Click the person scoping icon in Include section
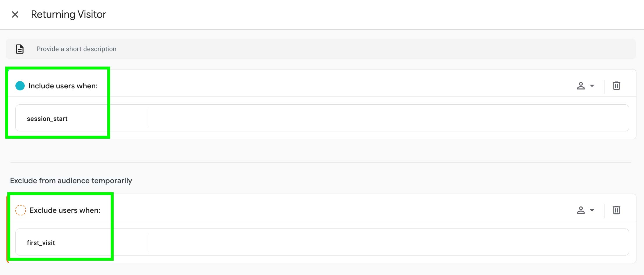644x275 pixels. pyautogui.click(x=580, y=86)
